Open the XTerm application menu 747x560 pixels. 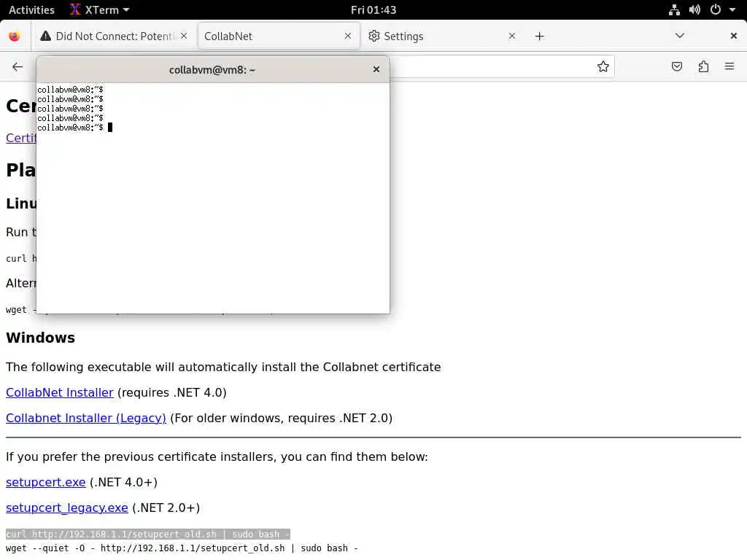coord(99,10)
